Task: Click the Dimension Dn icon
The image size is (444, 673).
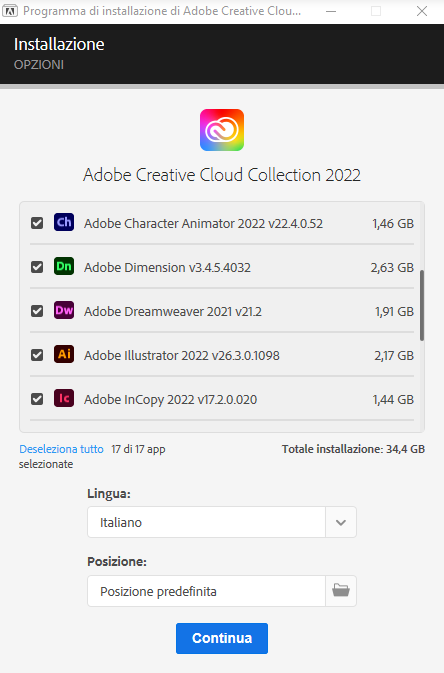Action: coord(64,267)
